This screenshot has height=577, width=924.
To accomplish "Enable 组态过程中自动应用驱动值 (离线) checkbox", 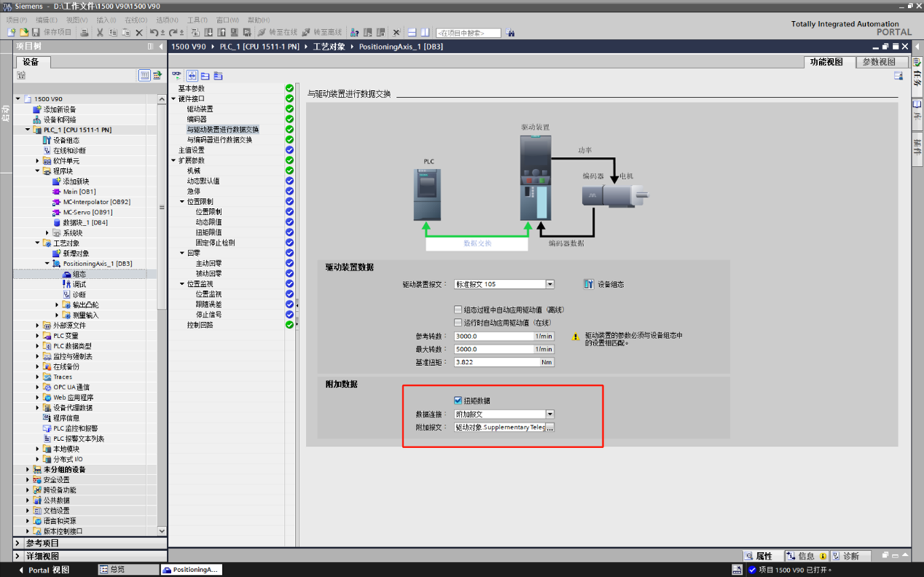I will [458, 310].
